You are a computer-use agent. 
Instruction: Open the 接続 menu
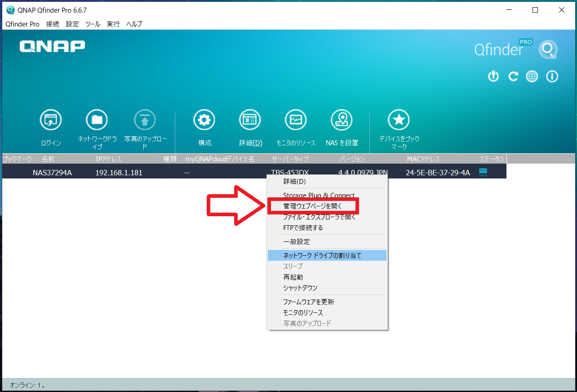pyautogui.click(x=53, y=24)
